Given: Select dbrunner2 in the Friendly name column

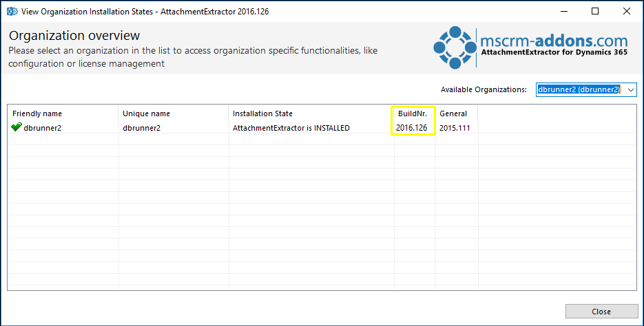Looking at the screenshot, I should [42, 128].
